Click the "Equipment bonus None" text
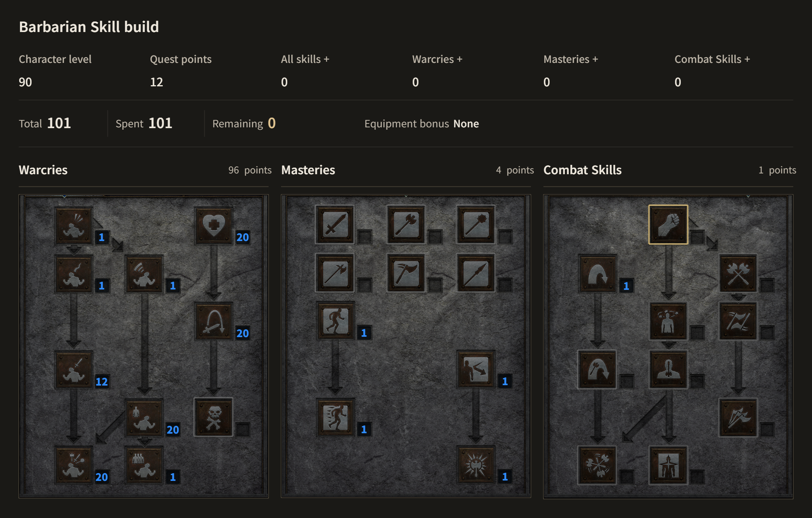This screenshot has width=812, height=518. [422, 124]
